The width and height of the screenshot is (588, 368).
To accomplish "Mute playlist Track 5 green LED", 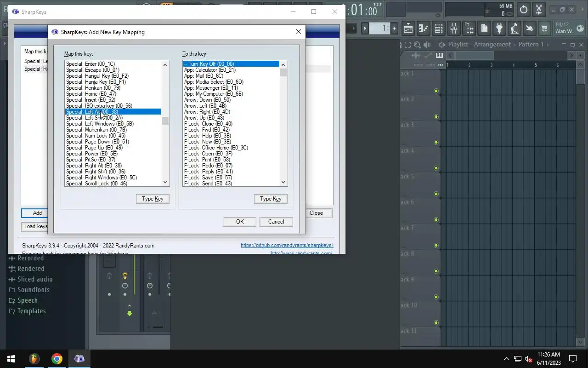I will click(436, 194).
